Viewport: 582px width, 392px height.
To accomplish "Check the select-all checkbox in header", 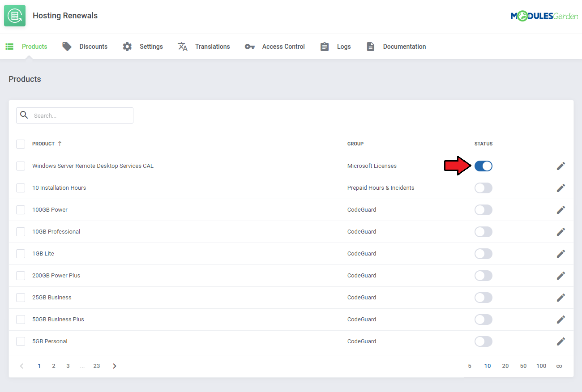I will [x=21, y=144].
